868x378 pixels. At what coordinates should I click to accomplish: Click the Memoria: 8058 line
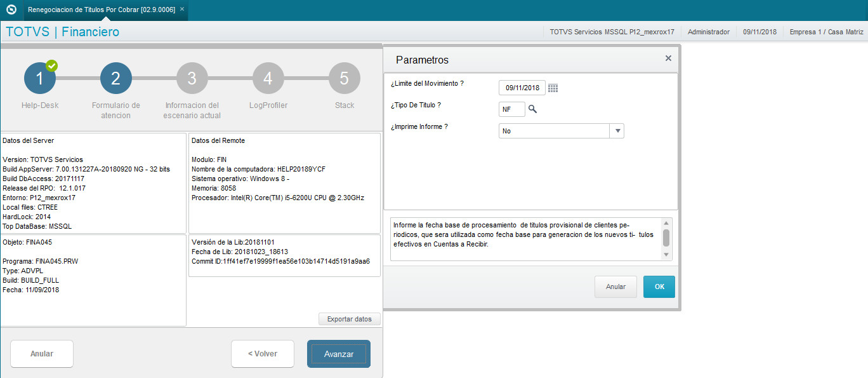[x=214, y=188]
